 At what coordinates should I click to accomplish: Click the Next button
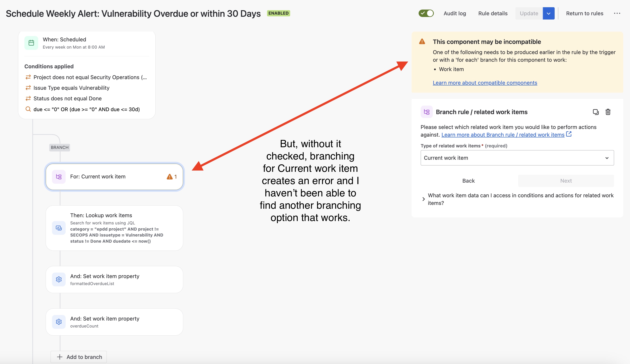(x=566, y=181)
